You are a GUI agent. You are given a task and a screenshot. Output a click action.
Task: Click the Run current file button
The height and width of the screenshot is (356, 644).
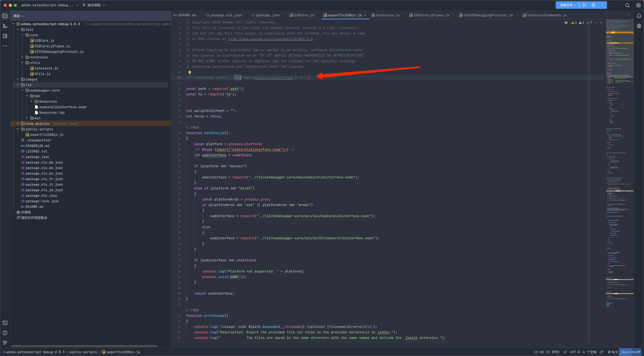coord(585,5)
